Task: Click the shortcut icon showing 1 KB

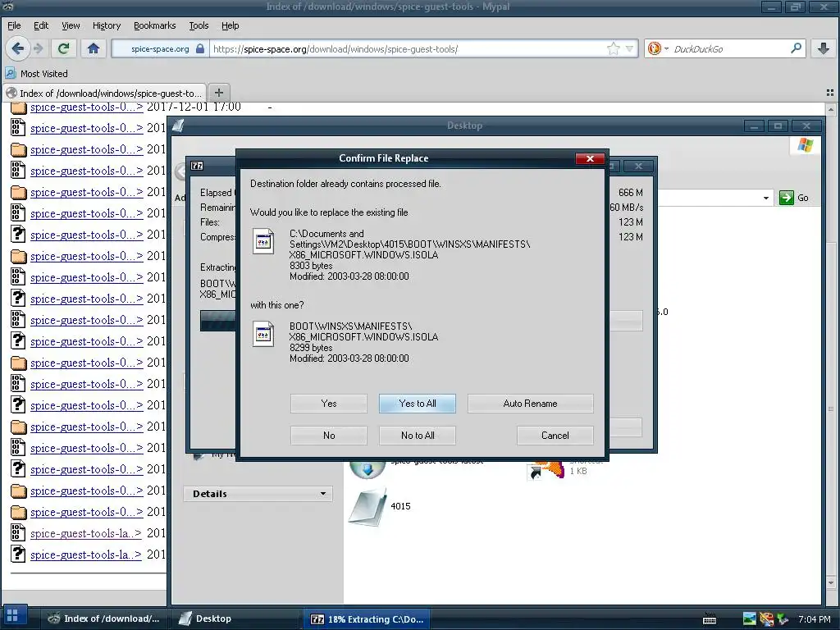Action: click(546, 470)
